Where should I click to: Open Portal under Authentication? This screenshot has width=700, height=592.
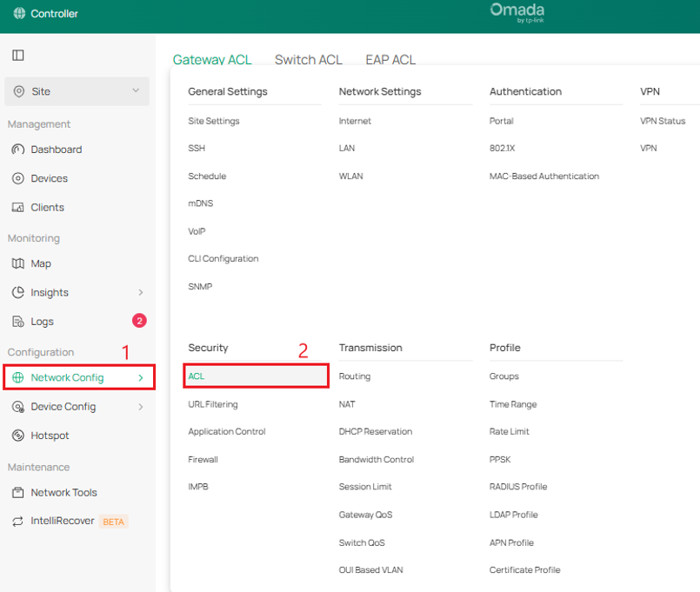502,121
